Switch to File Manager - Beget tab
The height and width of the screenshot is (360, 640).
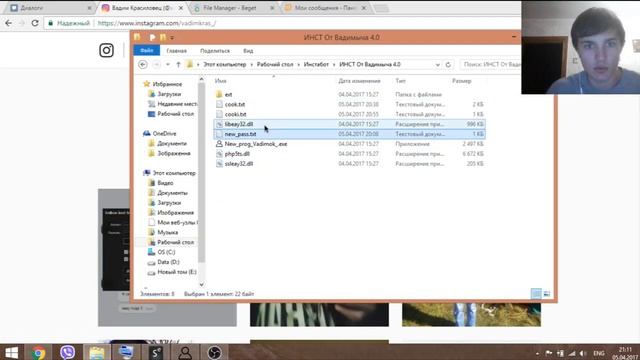[x=234, y=8]
